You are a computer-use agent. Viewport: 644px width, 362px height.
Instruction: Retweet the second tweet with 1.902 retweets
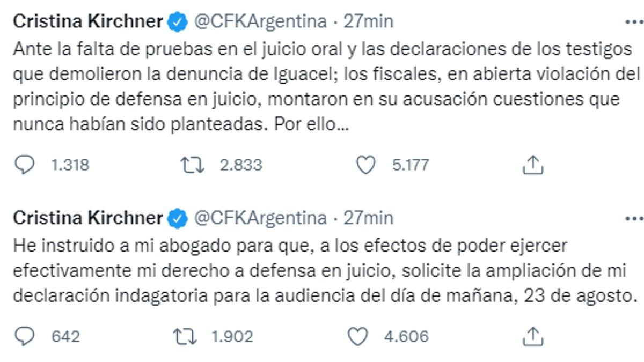[x=184, y=336]
